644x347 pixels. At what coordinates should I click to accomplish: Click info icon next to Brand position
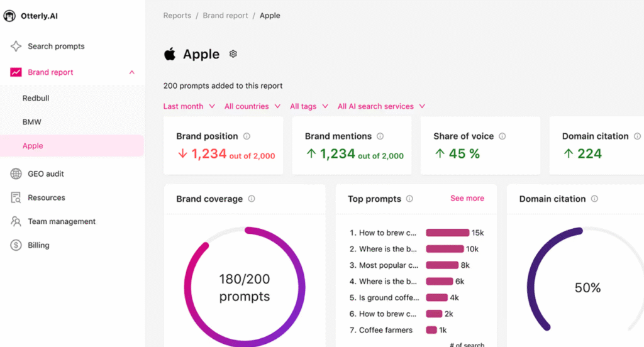[247, 136]
